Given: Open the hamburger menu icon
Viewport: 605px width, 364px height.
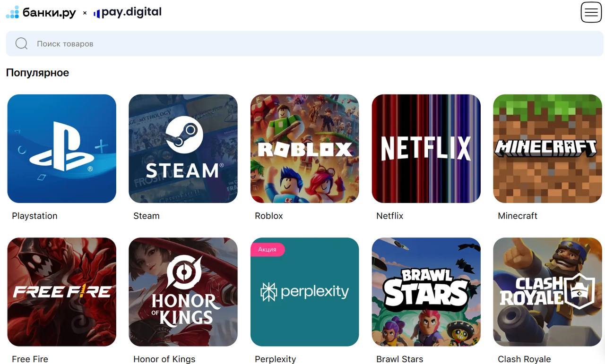Looking at the screenshot, I should (591, 12).
